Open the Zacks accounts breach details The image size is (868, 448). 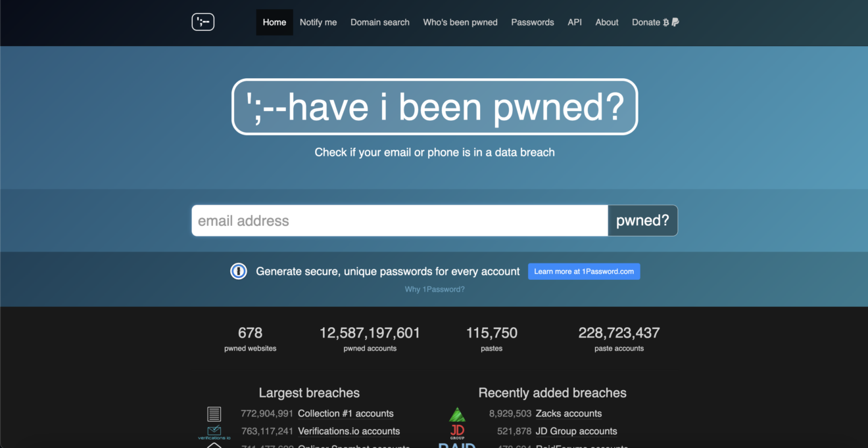569,413
